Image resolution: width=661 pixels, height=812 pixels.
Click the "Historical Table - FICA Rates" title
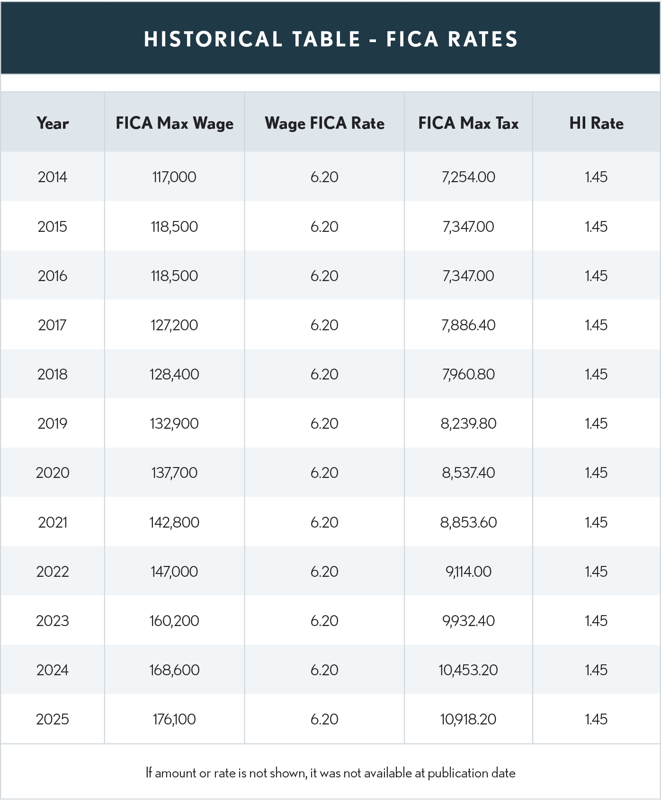tap(330, 39)
